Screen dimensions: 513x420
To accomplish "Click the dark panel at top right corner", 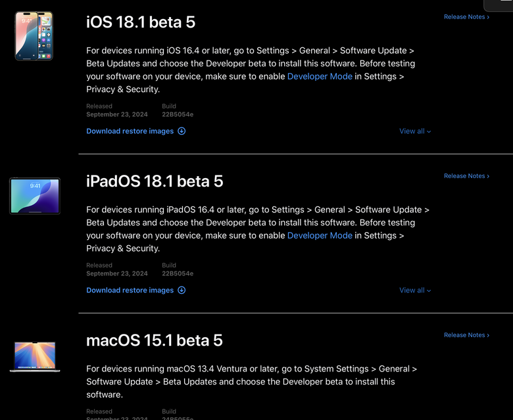I will pyautogui.click(x=499, y=5).
